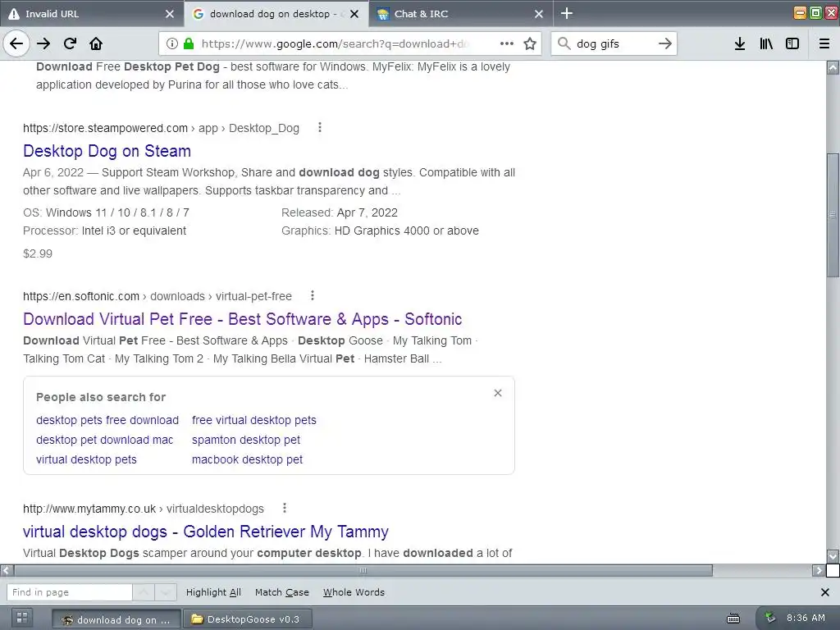The height and width of the screenshot is (630, 840).
Task: Search for spamton desktop pet
Action: pos(246,440)
